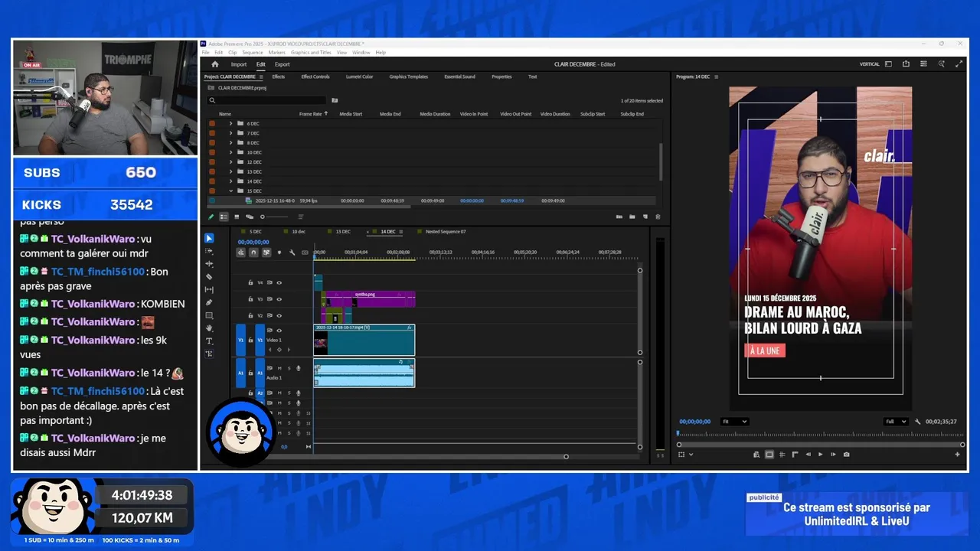Open the Nested Sequence 07 tab
This screenshot has height=551, width=980.
point(446,231)
